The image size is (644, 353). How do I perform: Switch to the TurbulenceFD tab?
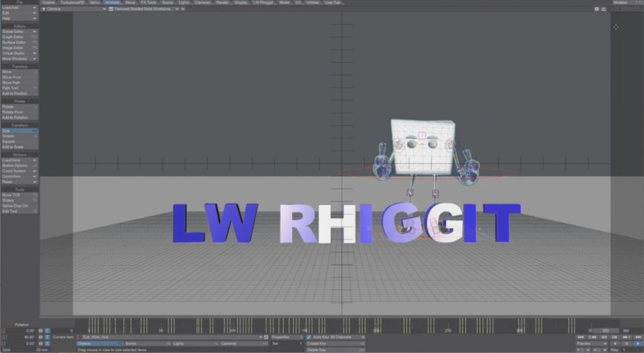(x=73, y=2)
